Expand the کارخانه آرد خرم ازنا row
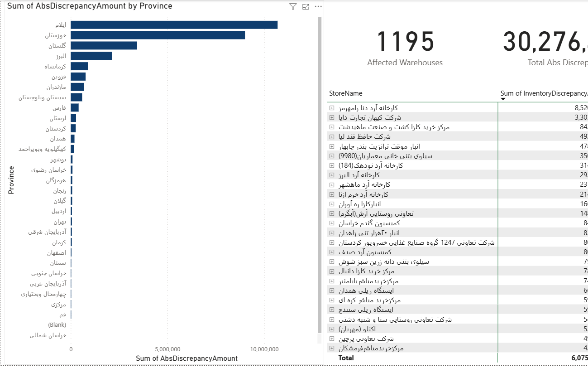This screenshot has width=588, height=368. click(x=332, y=194)
